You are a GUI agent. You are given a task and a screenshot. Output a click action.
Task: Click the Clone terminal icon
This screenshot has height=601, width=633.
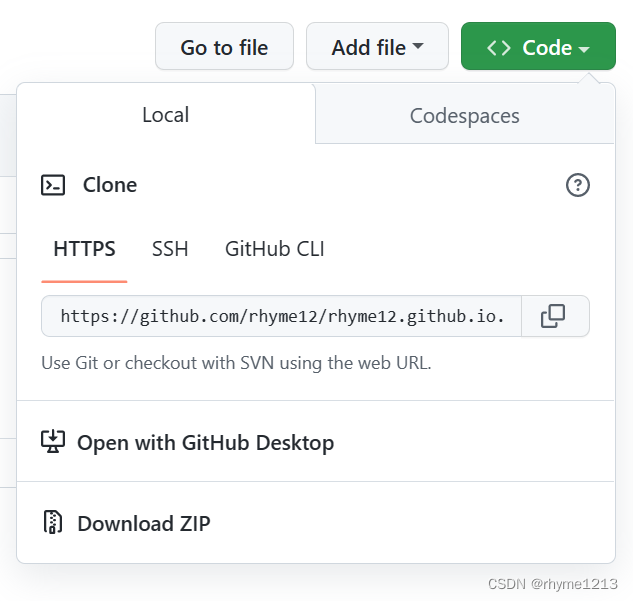click(53, 185)
